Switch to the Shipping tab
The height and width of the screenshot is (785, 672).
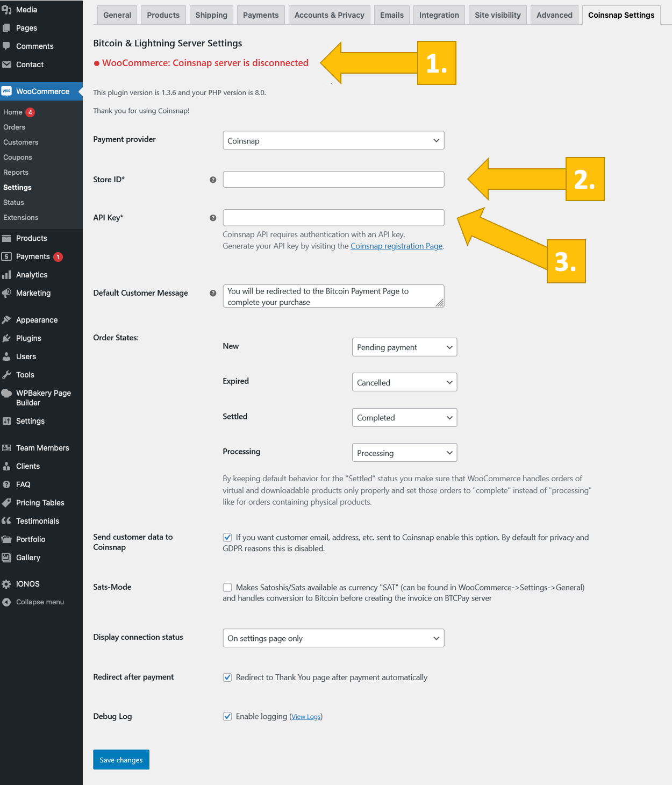[x=211, y=15]
